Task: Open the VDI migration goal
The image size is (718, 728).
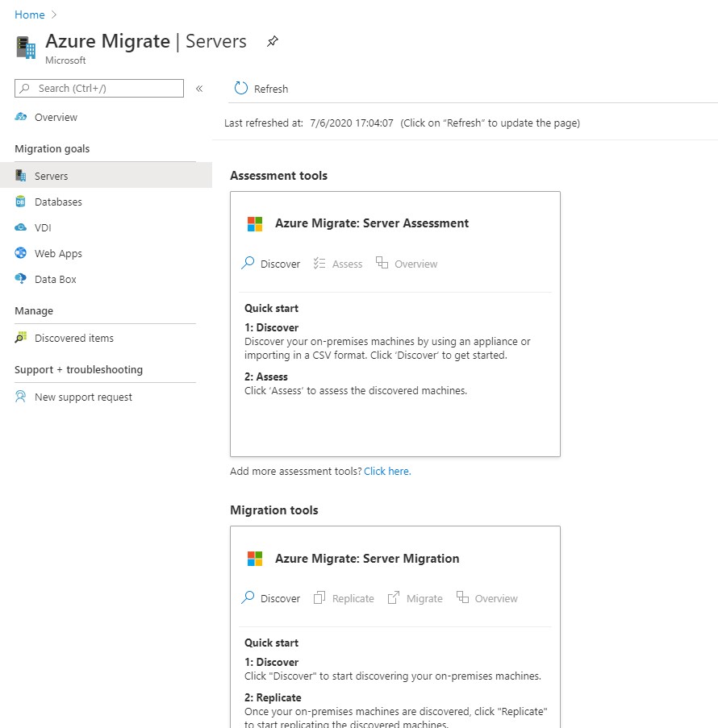Action: tap(43, 228)
